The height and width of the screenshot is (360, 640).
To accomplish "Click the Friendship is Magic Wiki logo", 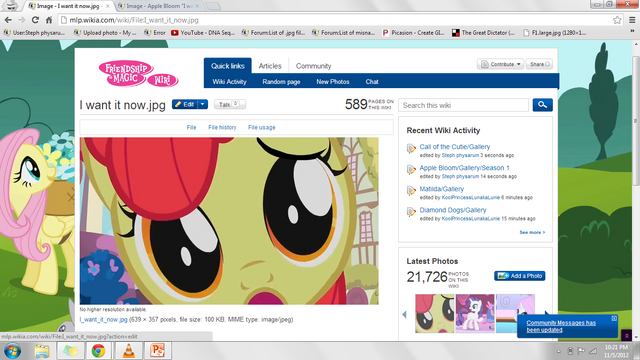I will [138, 74].
